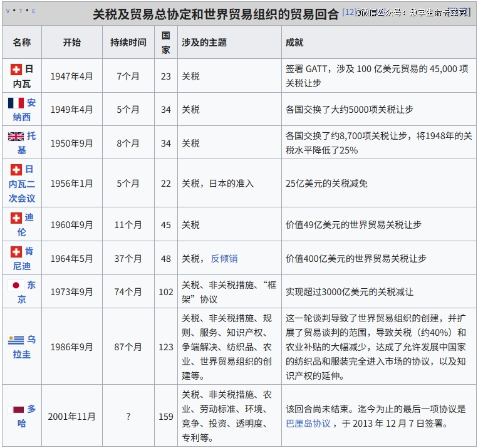Click the French flag next to 安纳西
This screenshot has width=478, height=448.
pyautogui.click(x=16, y=103)
